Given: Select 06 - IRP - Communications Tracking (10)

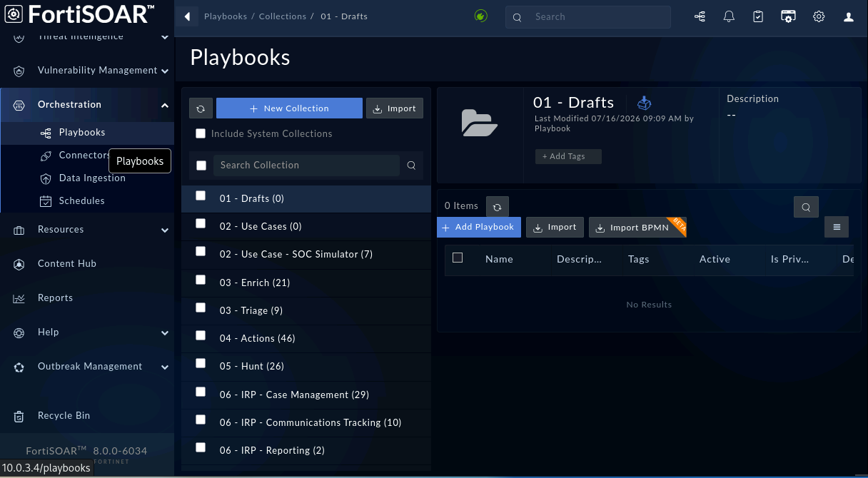Looking at the screenshot, I should pyautogui.click(x=306, y=422).
